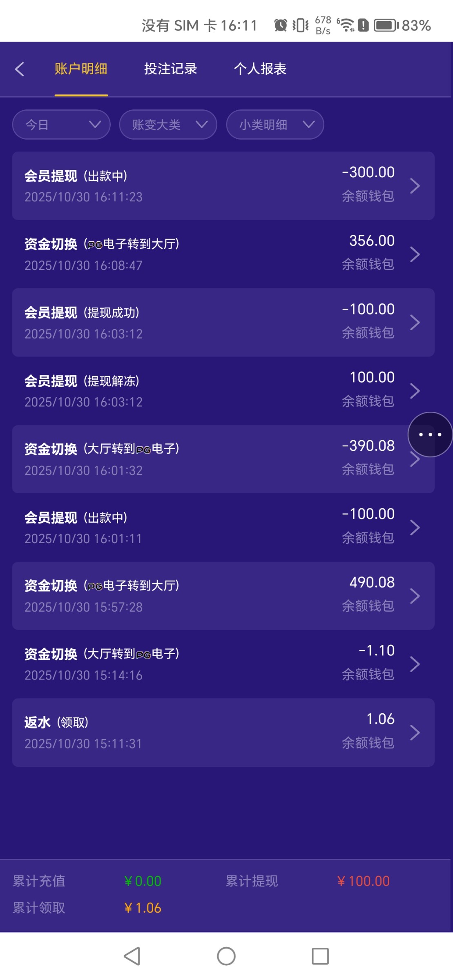Screen dimensions: 453x980
Task: Open the 16:01:11 出款中 -100.00 withdrawal
Action: 223,528
